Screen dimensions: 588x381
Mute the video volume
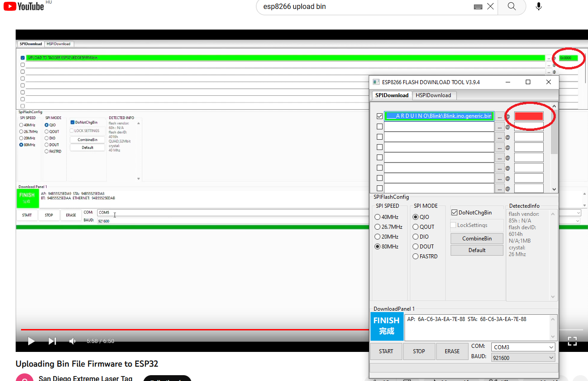click(72, 341)
